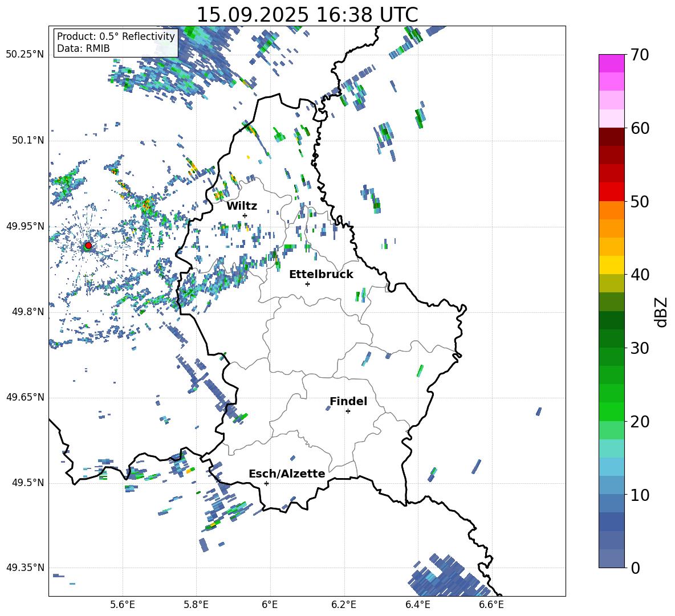Click the title 15.09.2025 16:38 UTC

click(x=307, y=15)
